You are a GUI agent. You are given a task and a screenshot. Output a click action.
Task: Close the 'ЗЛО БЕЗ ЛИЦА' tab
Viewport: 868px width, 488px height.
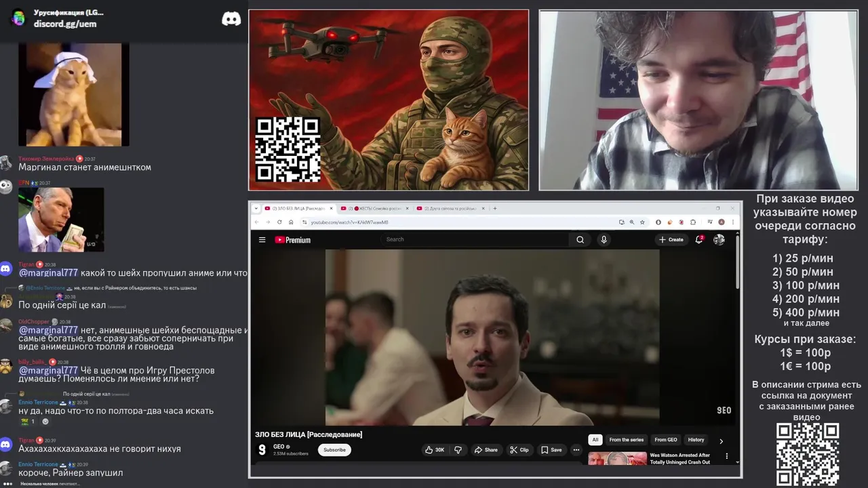pyautogui.click(x=332, y=208)
